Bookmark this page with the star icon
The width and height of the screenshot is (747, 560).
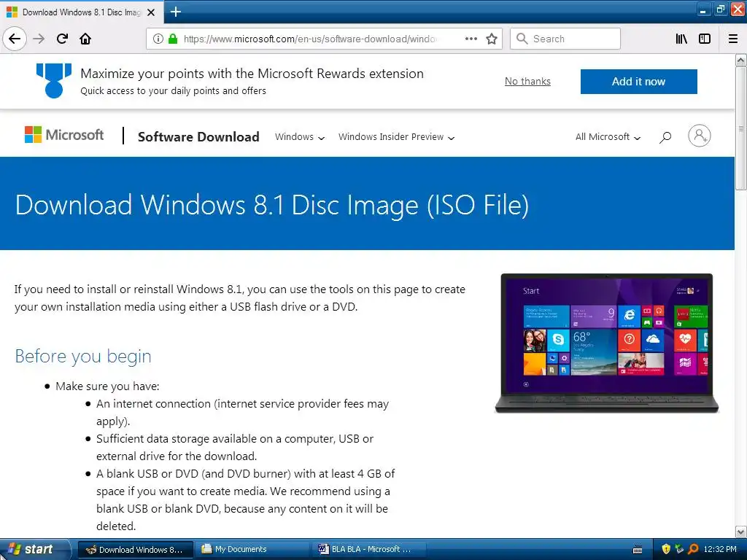(492, 39)
